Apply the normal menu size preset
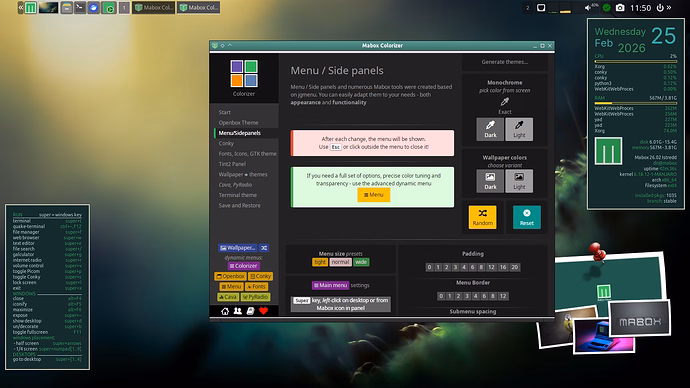This screenshot has width=690, height=388. coord(340,262)
